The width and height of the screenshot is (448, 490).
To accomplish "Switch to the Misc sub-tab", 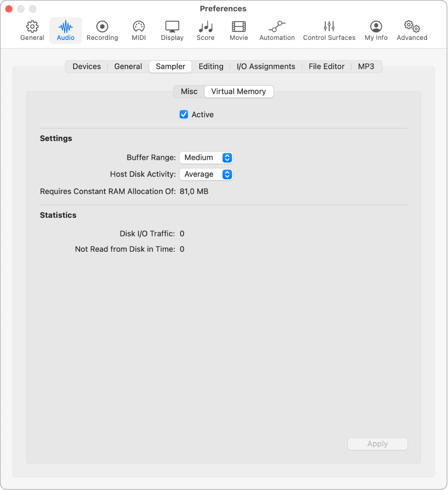I will coord(189,92).
